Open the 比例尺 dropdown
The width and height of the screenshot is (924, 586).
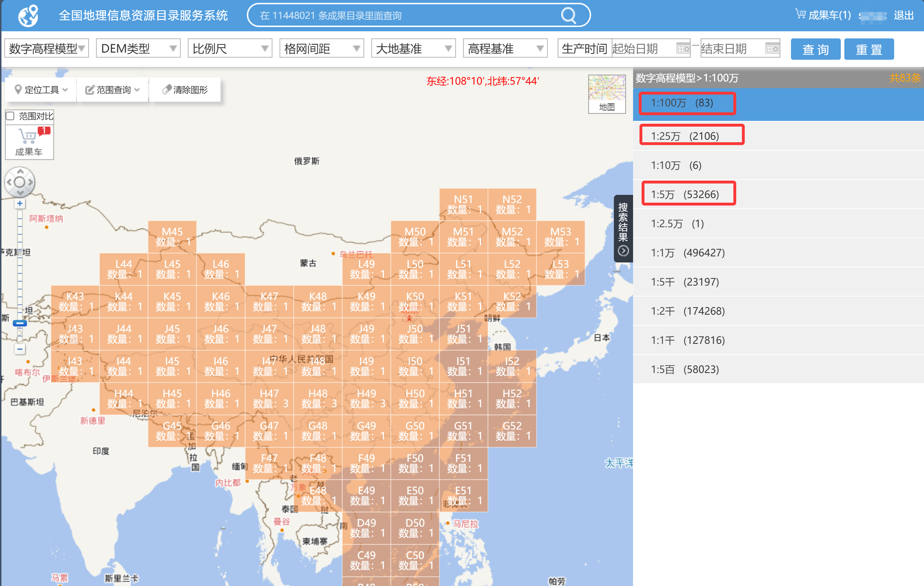229,49
